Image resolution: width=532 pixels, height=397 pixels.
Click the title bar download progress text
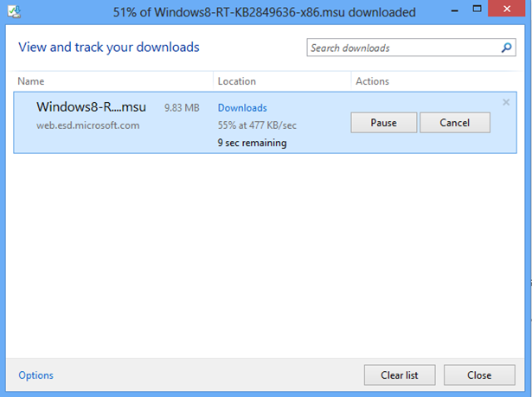pyautogui.click(x=265, y=12)
